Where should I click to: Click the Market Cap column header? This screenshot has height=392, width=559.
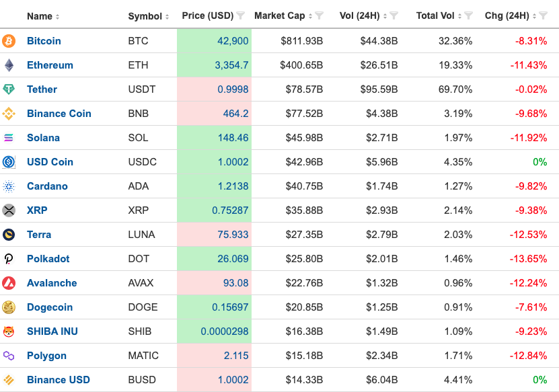click(280, 15)
